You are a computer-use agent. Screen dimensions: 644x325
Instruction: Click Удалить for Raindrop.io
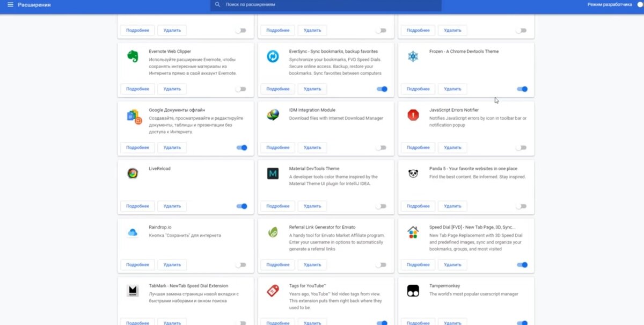[172, 265]
